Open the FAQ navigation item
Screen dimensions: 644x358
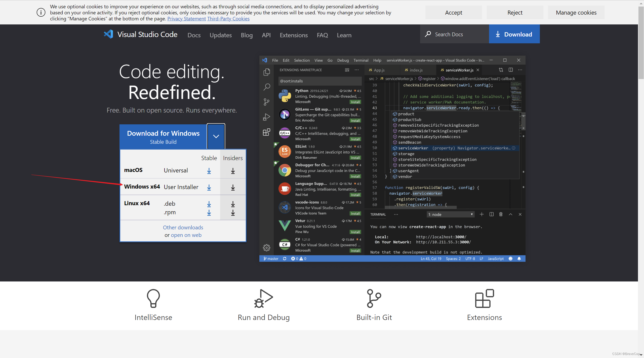pos(322,35)
